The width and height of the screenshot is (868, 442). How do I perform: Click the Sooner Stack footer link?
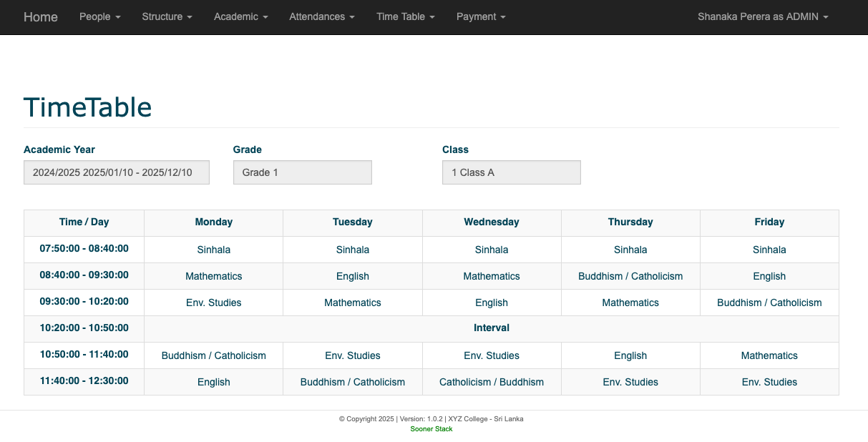point(431,429)
